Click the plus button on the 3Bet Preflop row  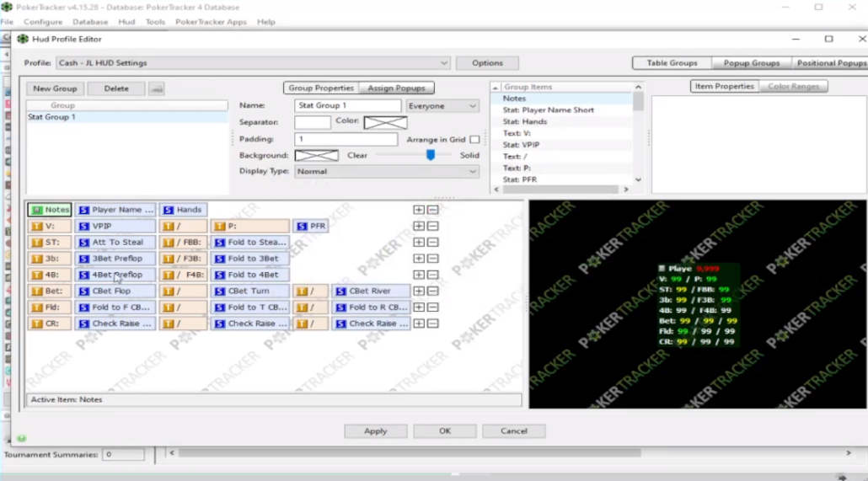click(419, 259)
